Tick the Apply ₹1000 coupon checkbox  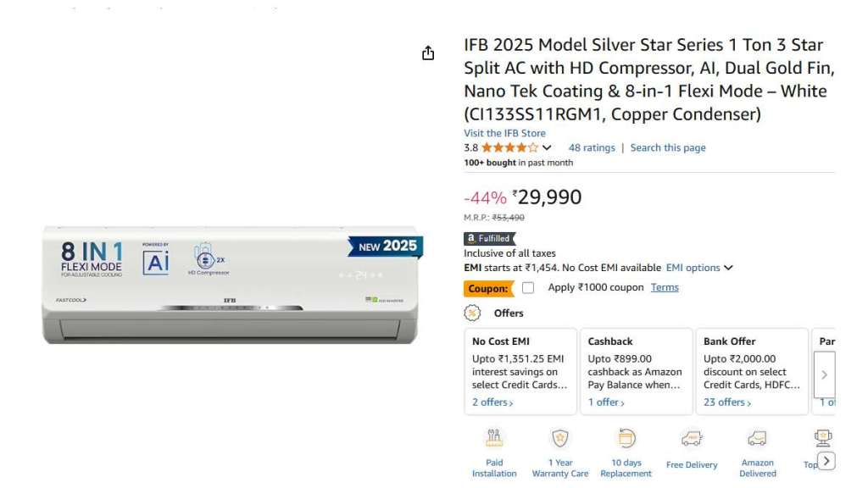point(528,288)
